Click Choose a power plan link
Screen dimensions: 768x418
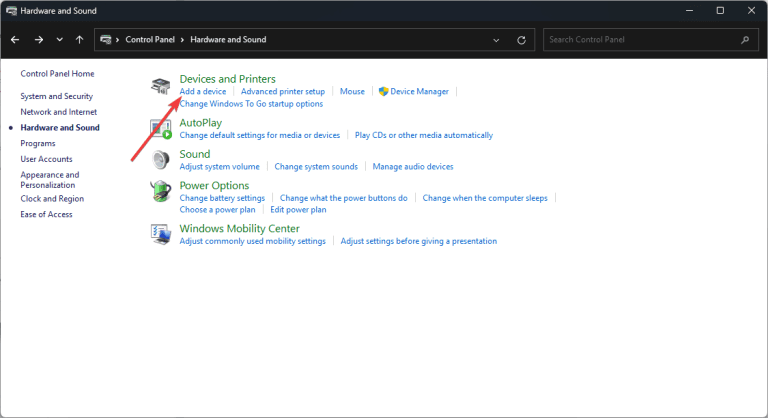click(217, 210)
